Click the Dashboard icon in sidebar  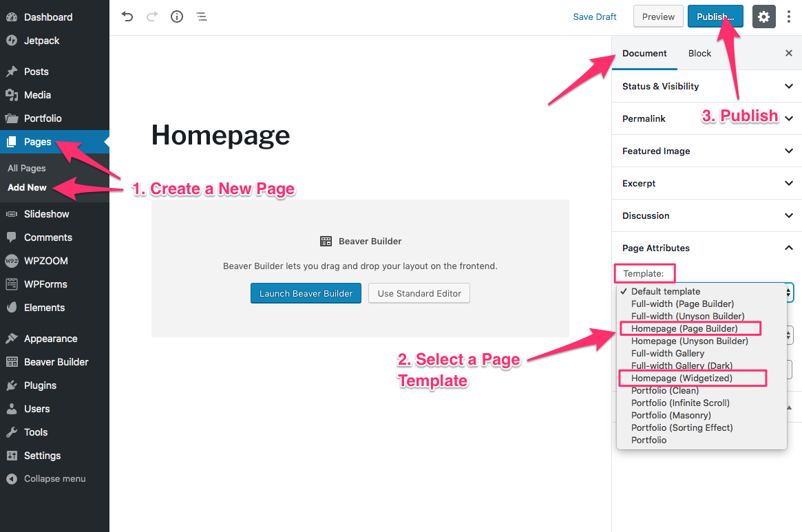12,17
